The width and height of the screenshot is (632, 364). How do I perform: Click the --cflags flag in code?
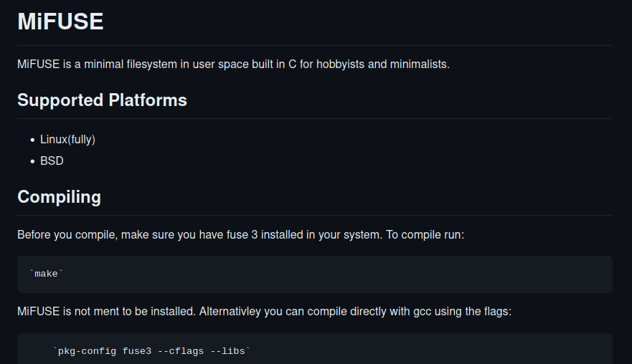[181, 351]
